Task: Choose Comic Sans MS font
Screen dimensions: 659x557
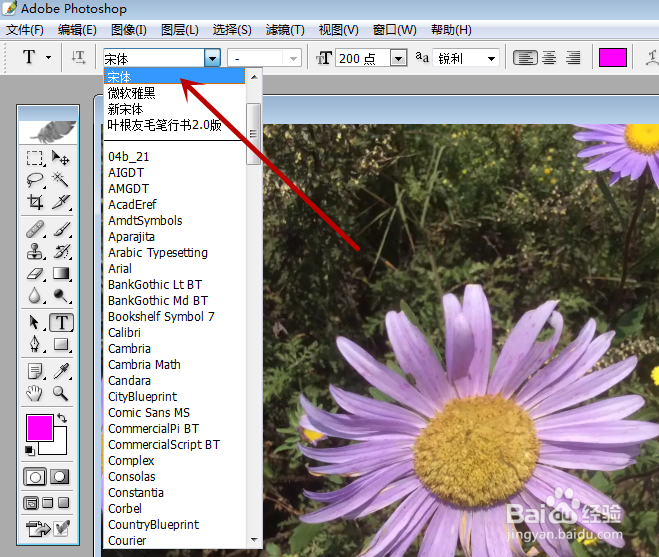Action: click(x=174, y=412)
